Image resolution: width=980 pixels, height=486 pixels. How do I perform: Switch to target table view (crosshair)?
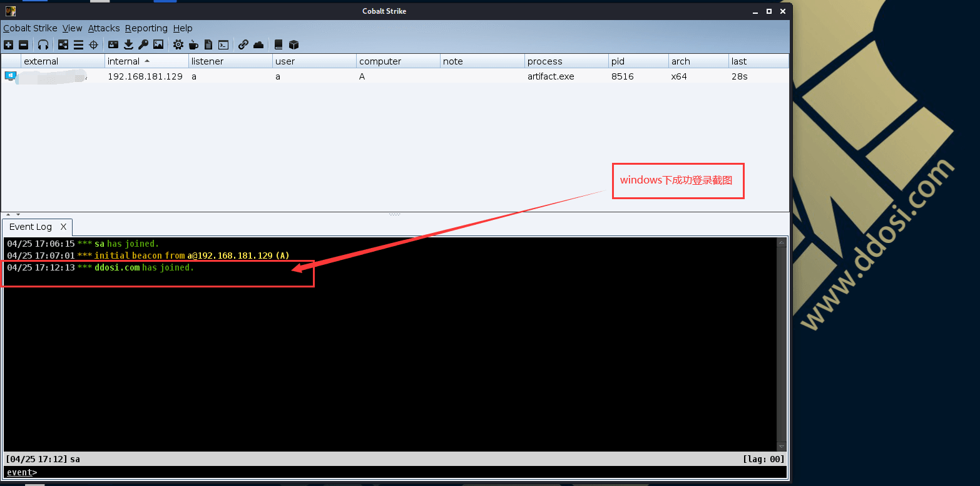tap(94, 44)
